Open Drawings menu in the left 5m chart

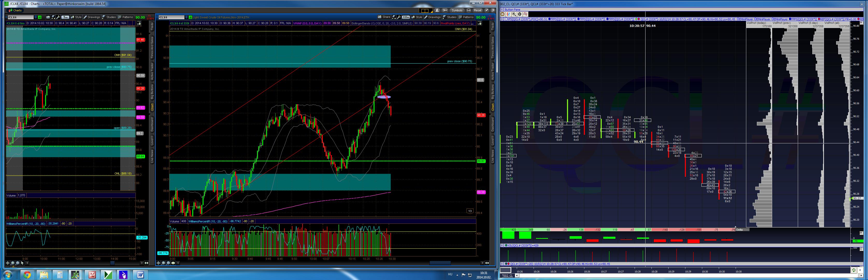click(92, 17)
